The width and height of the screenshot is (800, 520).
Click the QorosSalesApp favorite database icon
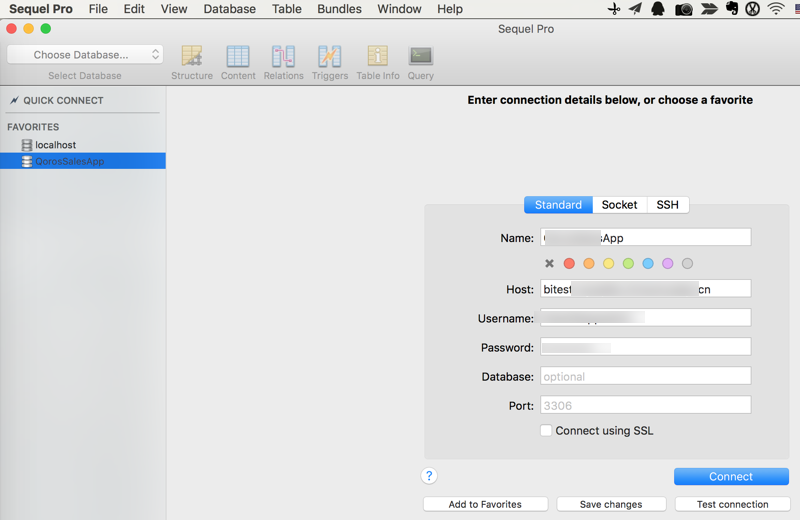click(x=27, y=161)
